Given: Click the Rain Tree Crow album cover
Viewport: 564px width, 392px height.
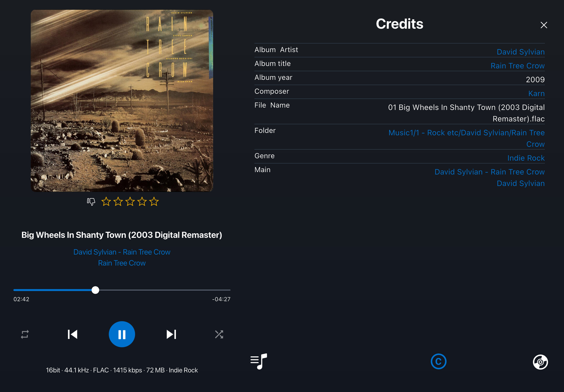Looking at the screenshot, I should (x=122, y=101).
